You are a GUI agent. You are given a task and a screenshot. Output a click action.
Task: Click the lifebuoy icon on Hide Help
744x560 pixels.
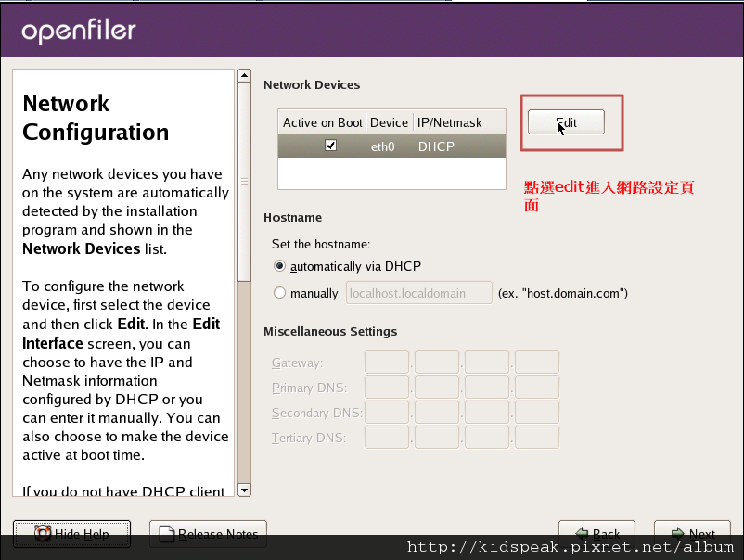pos(43,534)
